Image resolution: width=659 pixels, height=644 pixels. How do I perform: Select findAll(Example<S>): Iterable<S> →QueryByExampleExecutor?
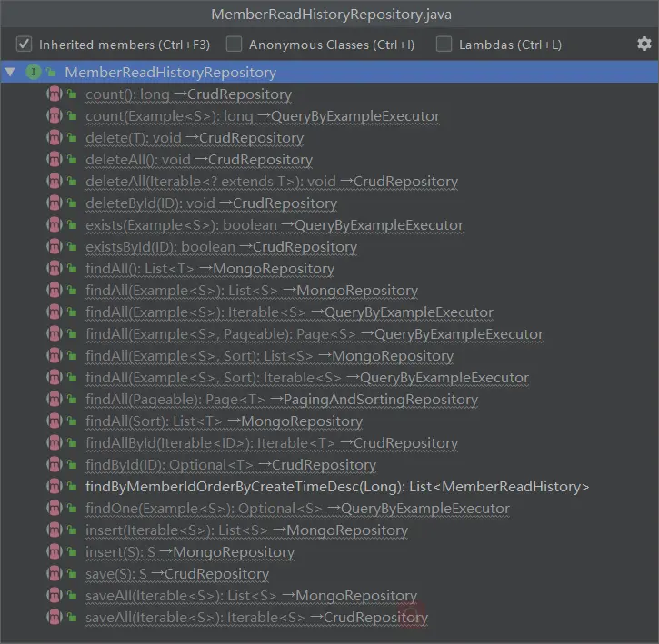tap(290, 312)
